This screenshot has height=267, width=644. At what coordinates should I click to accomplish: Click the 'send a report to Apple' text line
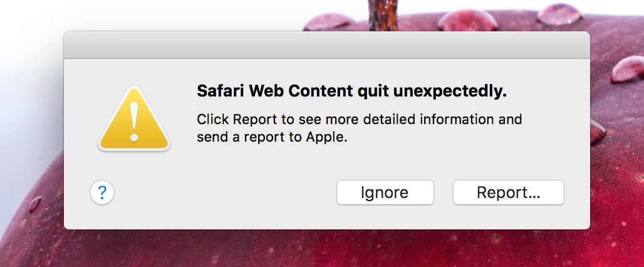[272, 137]
